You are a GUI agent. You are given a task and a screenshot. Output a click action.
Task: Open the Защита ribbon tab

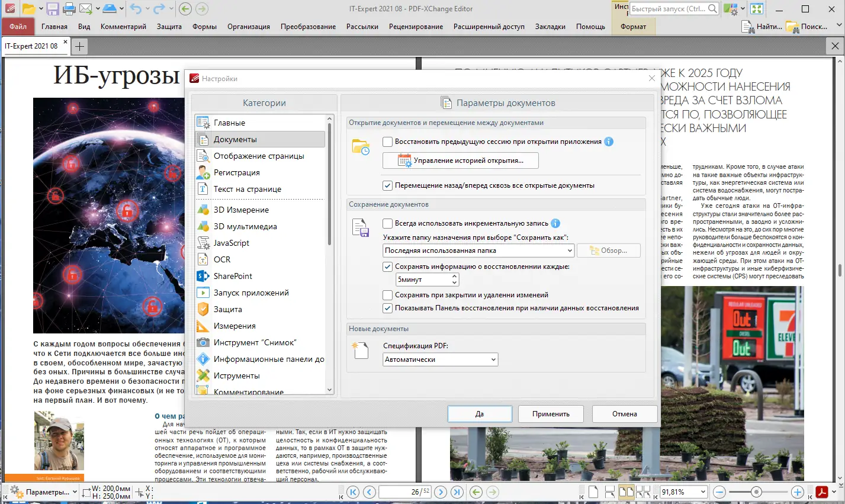169,27
